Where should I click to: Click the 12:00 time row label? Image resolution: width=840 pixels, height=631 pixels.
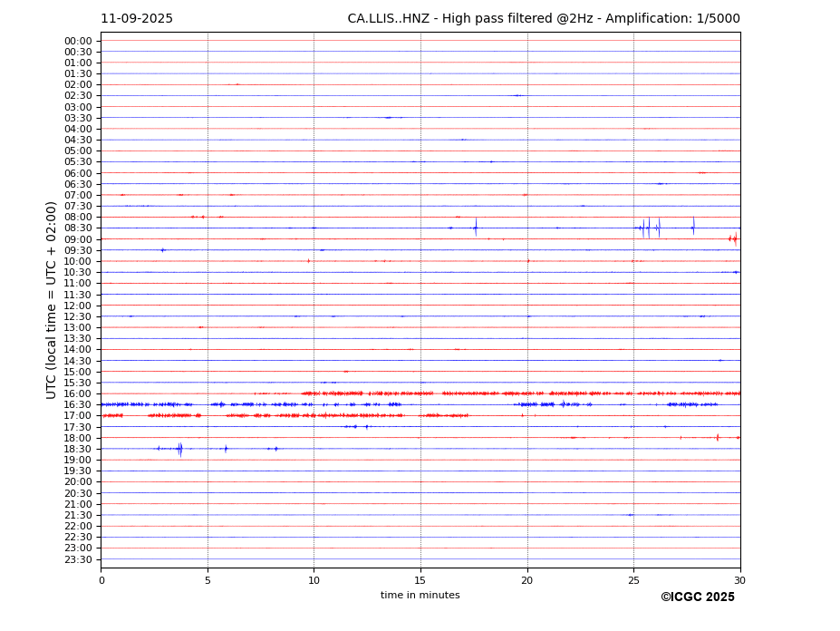(78, 306)
